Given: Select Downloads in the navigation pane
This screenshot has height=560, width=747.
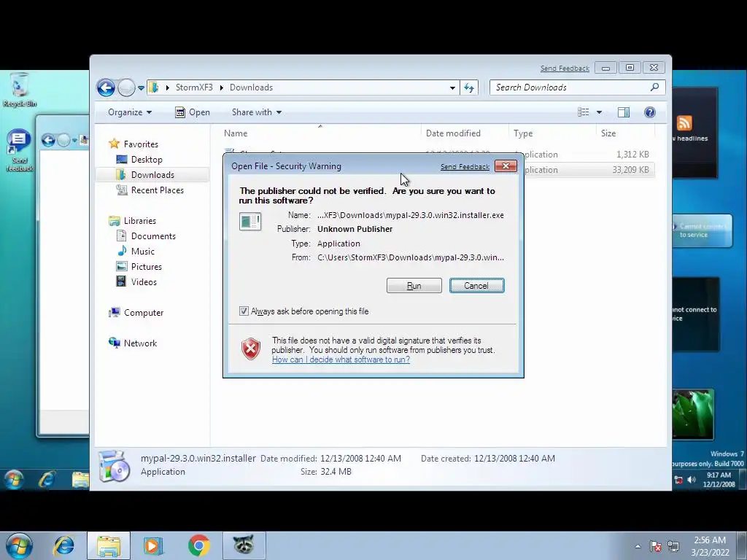Looking at the screenshot, I should click(152, 175).
